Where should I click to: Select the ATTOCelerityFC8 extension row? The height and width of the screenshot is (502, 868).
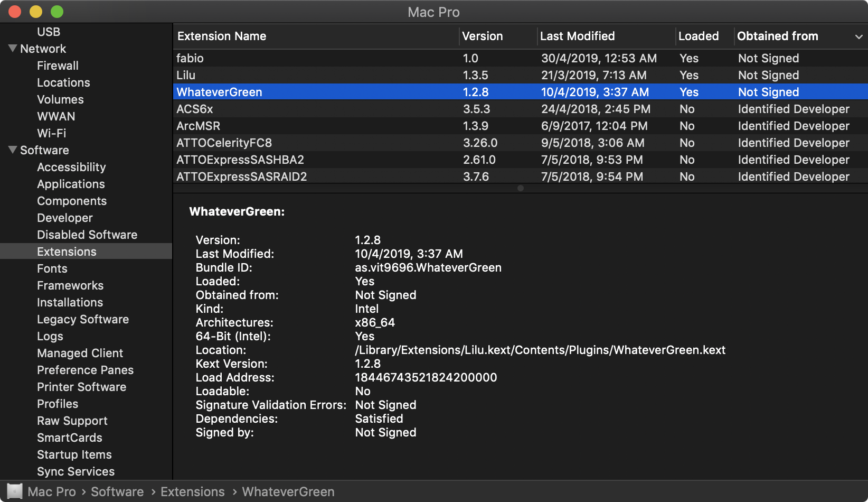pos(521,143)
